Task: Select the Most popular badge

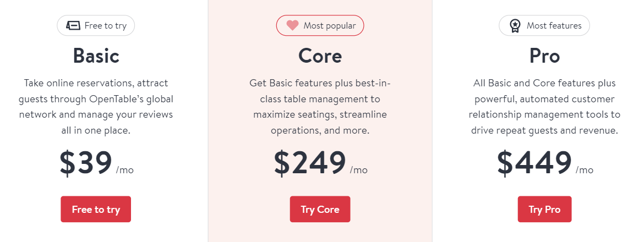Action: (320, 25)
